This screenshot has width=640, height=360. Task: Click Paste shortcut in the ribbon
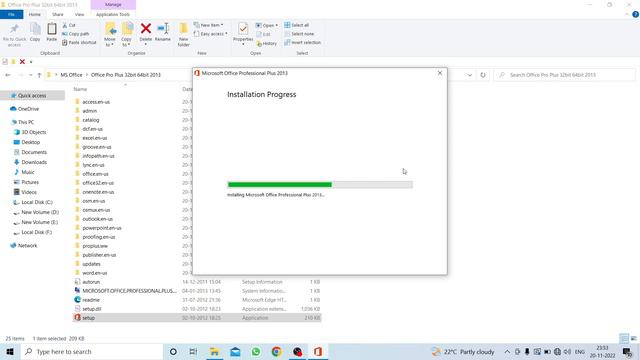pos(79,42)
